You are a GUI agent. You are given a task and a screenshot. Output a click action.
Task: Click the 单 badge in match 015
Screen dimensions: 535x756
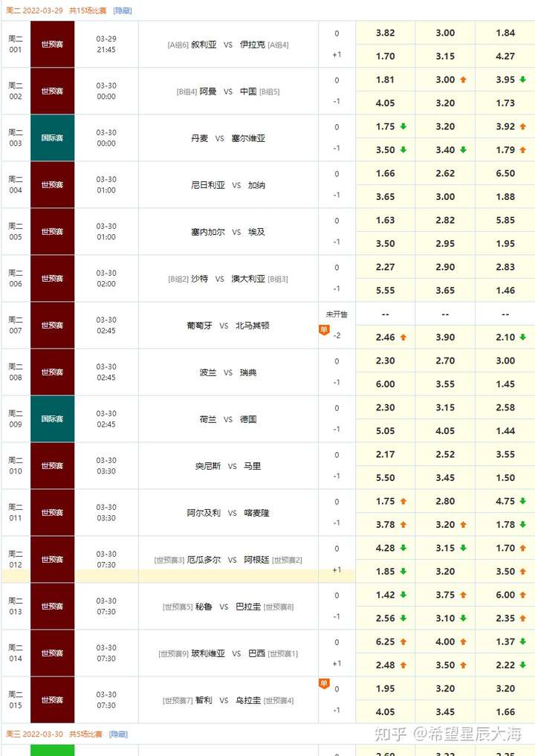click(x=324, y=684)
